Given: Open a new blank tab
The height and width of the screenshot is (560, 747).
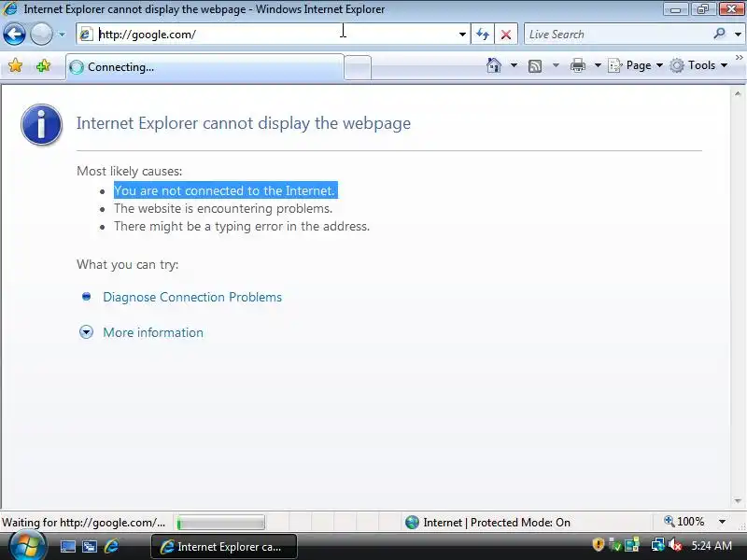Looking at the screenshot, I should tap(358, 67).
